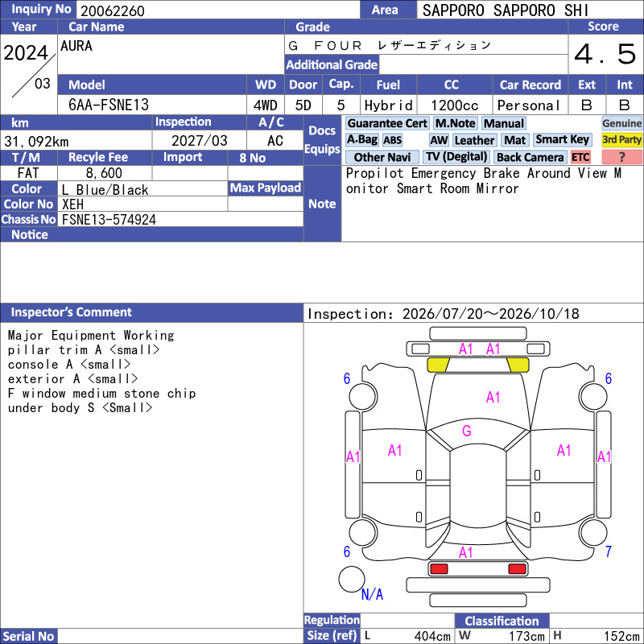Toggle the Leather equipment badge
This screenshot has height=644, width=644.
[474, 140]
